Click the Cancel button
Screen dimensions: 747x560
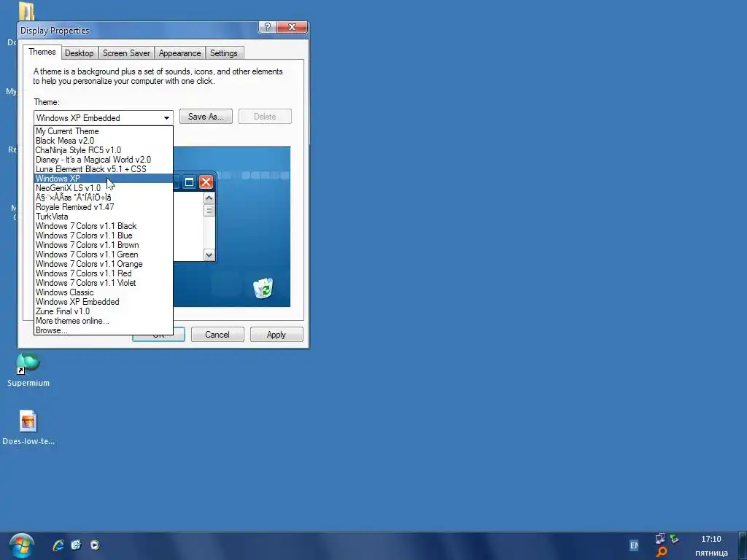pyautogui.click(x=217, y=335)
